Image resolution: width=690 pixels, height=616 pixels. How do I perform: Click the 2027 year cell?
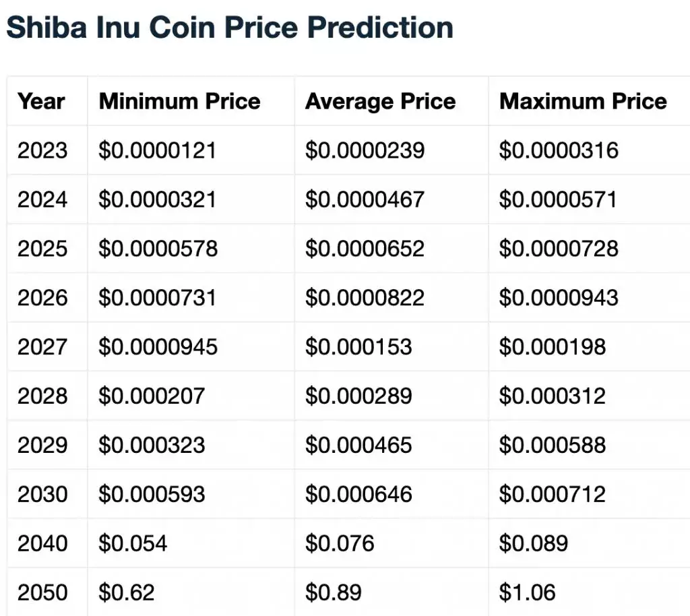(x=42, y=347)
